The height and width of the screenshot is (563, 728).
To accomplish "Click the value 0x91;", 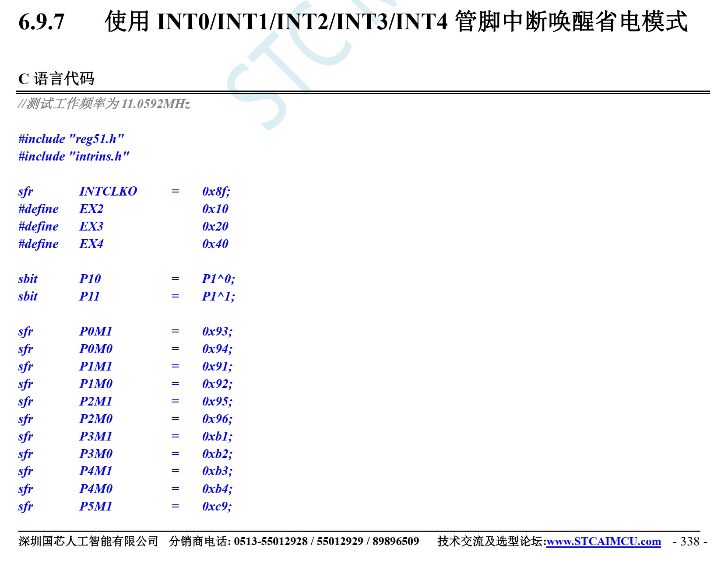I will click(x=218, y=366).
